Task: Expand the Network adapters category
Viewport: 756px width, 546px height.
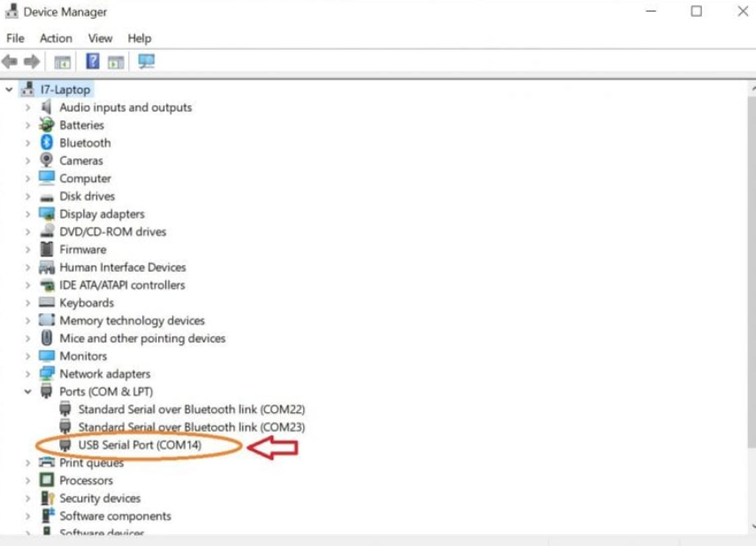Action: click(x=27, y=374)
